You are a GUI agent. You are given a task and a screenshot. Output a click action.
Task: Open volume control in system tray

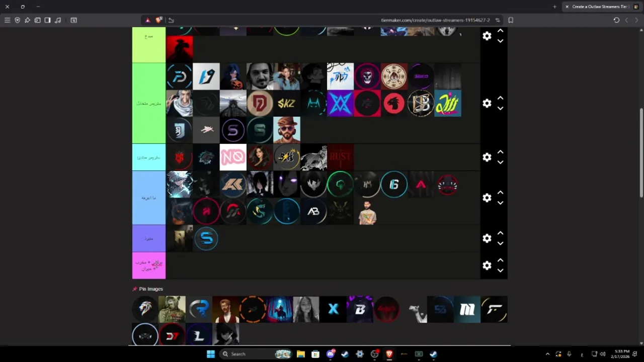pyautogui.click(x=603, y=354)
